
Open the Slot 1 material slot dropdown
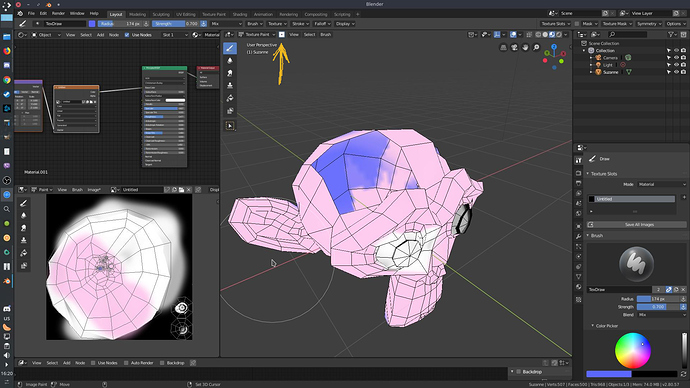point(175,35)
